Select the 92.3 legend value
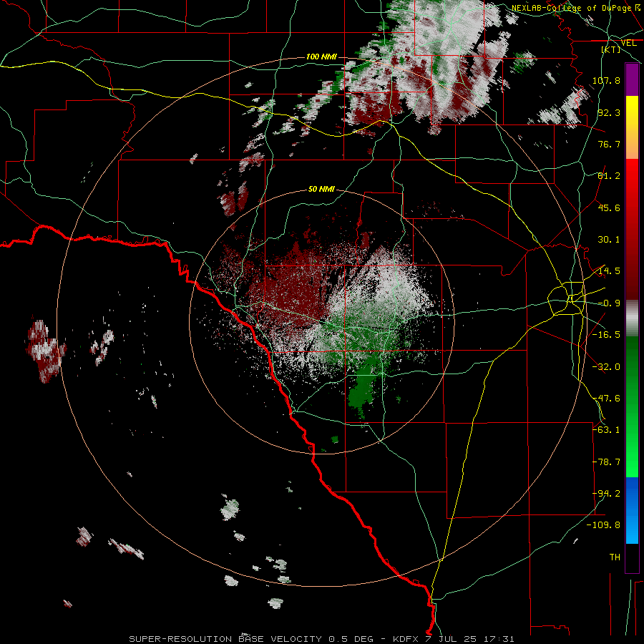This screenshot has width=644, height=644. click(x=609, y=112)
